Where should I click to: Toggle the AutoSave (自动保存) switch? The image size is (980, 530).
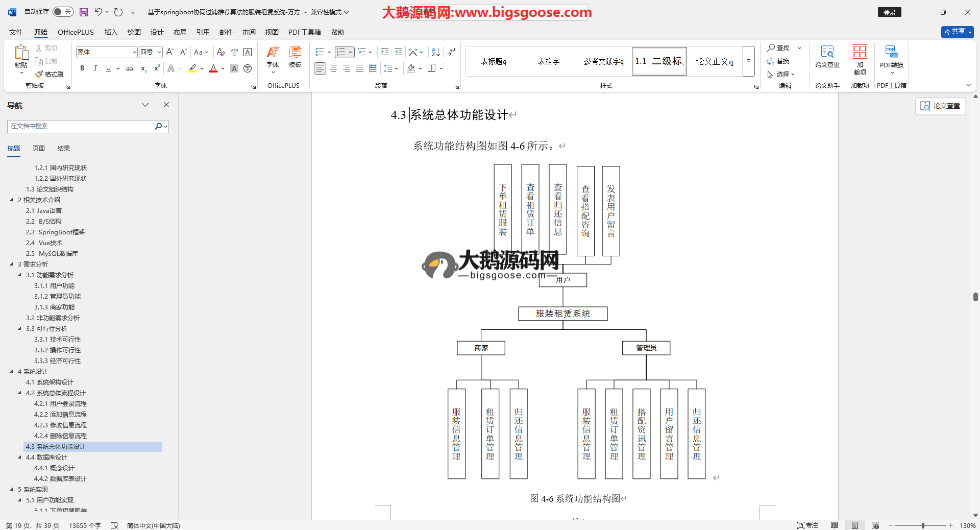[63, 12]
